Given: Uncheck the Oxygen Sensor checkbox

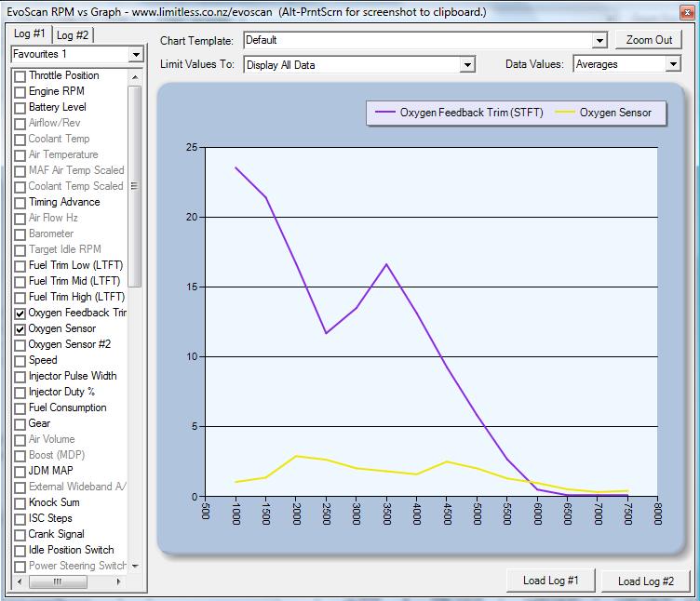Looking at the screenshot, I should 20,329.
